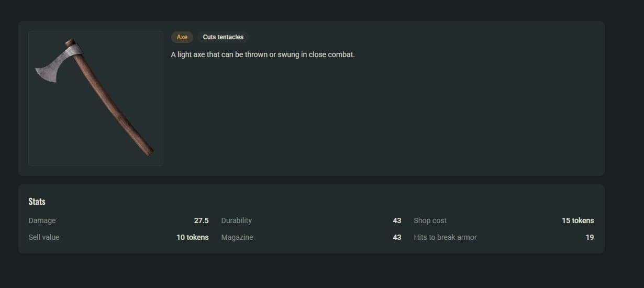644x288 pixels.
Task: Click the axe description text
Action: click(x=263, y=54)
